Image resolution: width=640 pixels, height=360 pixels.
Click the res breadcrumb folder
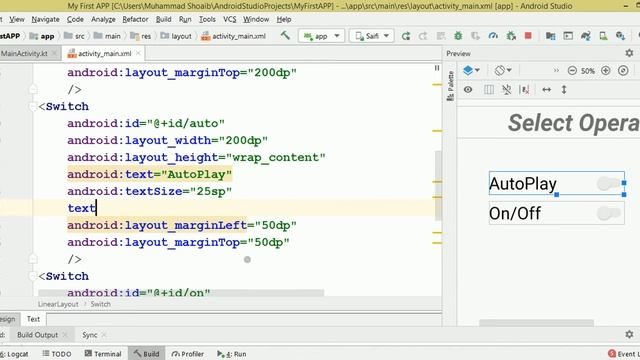click(141, 36)
